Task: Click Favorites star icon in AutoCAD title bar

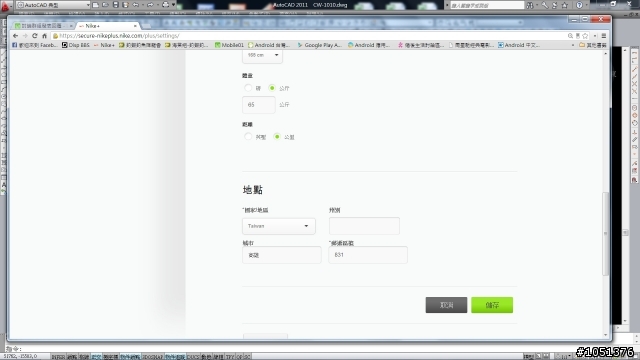Action: click(565, 5)
